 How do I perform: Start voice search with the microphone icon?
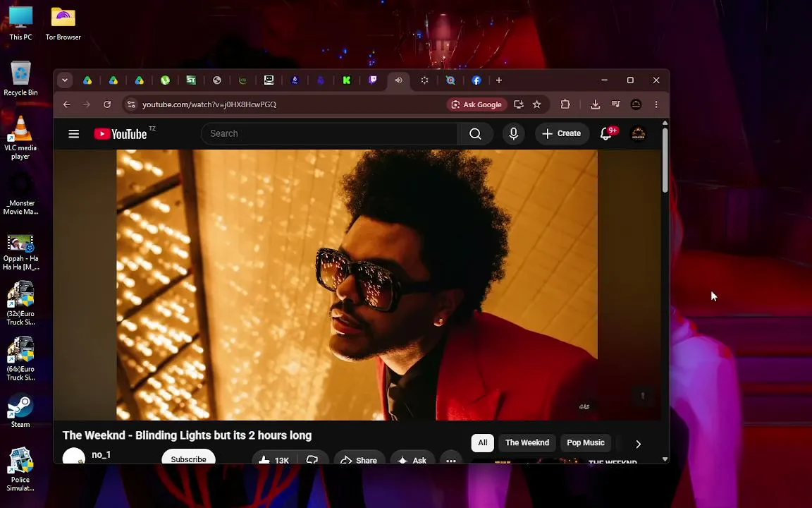[x=513, y=134]
